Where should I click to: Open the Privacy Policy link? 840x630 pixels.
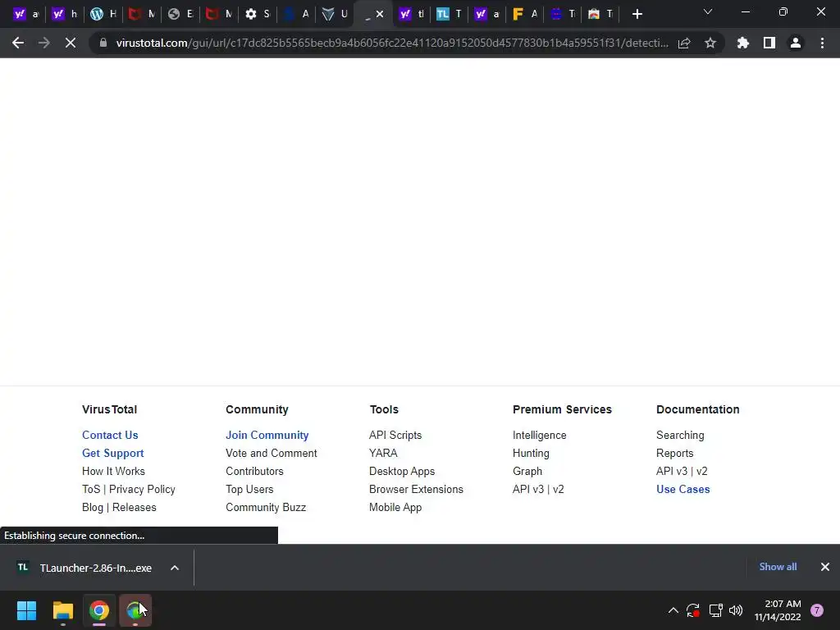pyautogui.click(x=142, y=489)
